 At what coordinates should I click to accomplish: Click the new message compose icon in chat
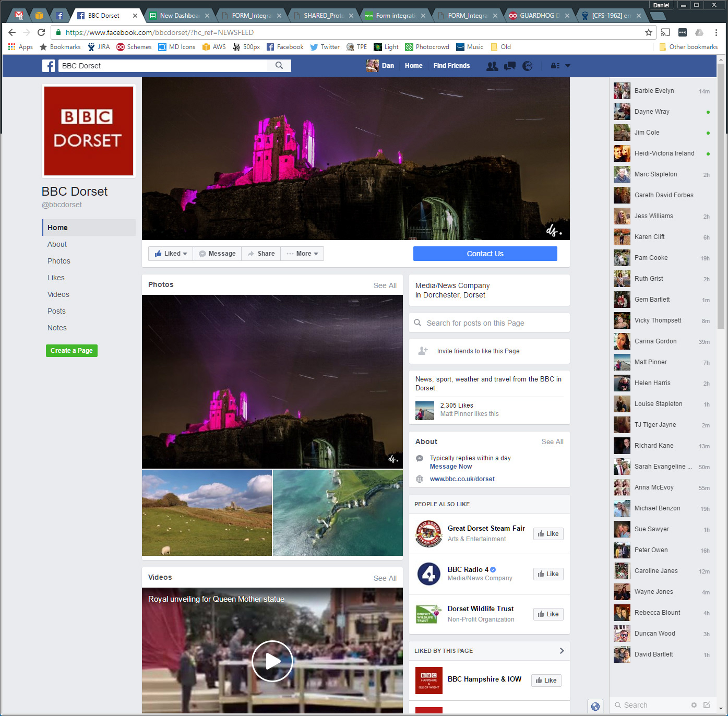click(x=707, y=705)
